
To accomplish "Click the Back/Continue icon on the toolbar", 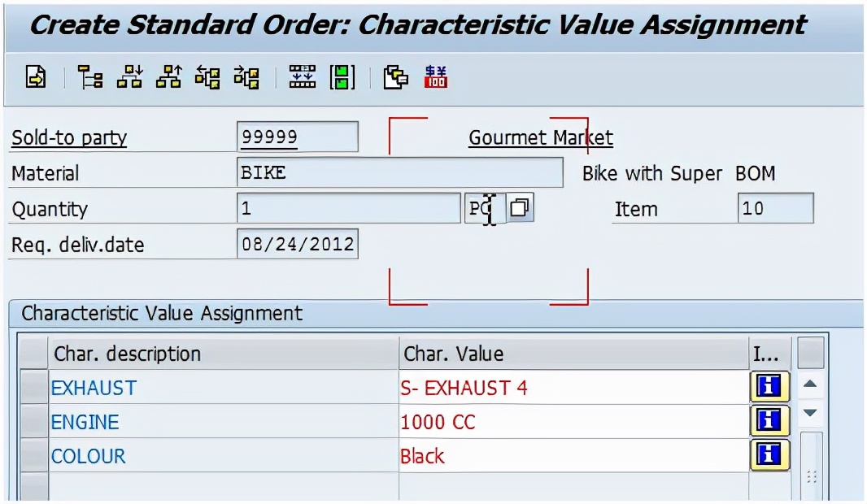I will 37,78.
